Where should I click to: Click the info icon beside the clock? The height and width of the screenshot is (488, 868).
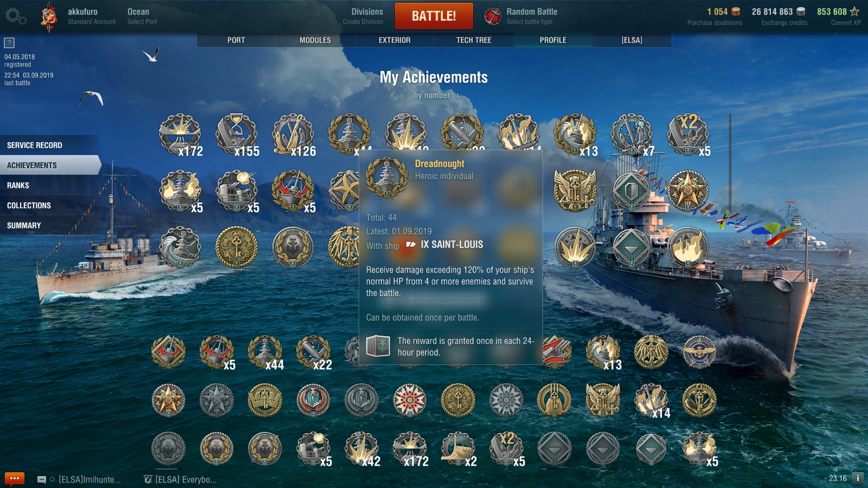(x=858, y=478)
